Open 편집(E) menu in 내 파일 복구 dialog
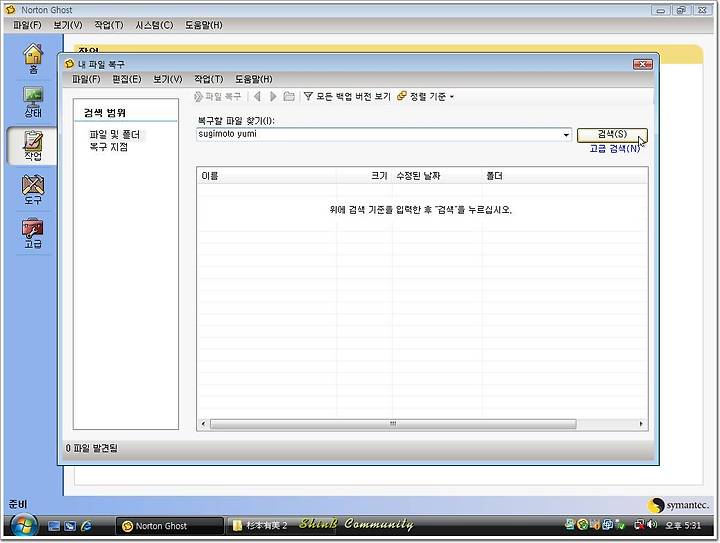 (127, 79)
